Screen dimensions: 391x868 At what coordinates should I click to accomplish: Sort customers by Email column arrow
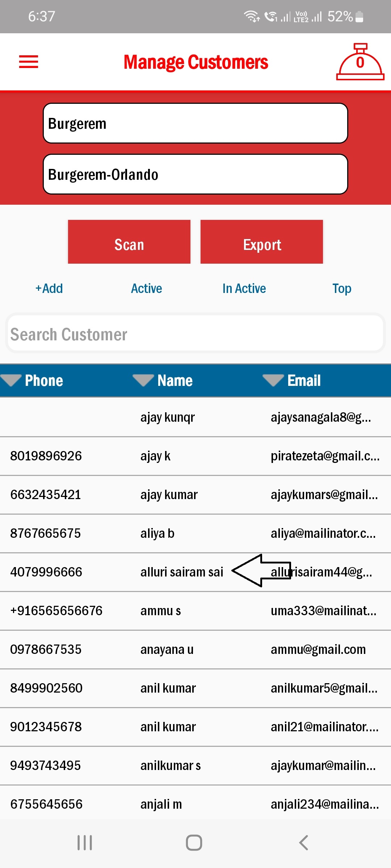273,380
